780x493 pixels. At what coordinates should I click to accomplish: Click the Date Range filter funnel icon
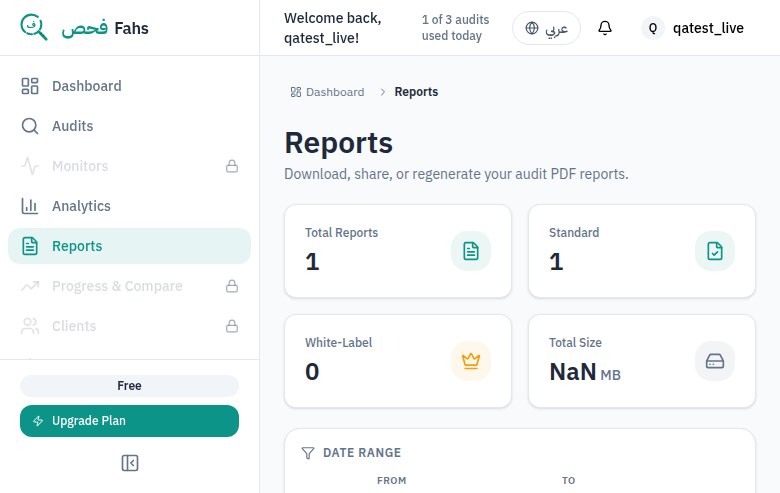(308, 453)
